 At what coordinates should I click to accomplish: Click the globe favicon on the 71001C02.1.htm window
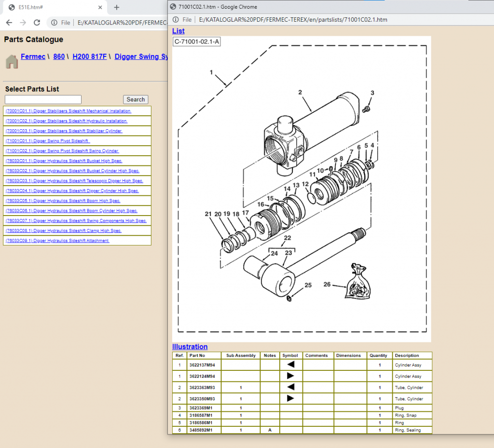tap(174, 7)
